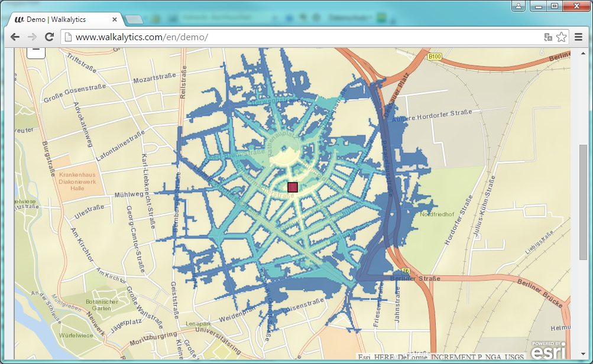Screen dimensions: 593x364
Task: Click the Powered by Esri logo
Action: (548, 349)
